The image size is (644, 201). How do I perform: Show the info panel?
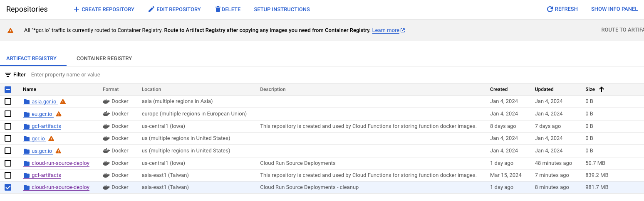(x=614, y=9)
